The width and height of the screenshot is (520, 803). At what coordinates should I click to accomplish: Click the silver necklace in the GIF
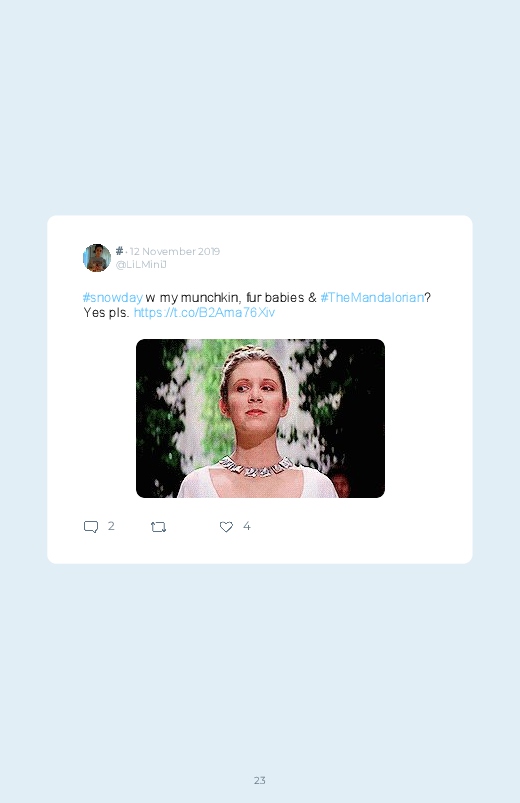pyautogui.click(x=255, y=467)
